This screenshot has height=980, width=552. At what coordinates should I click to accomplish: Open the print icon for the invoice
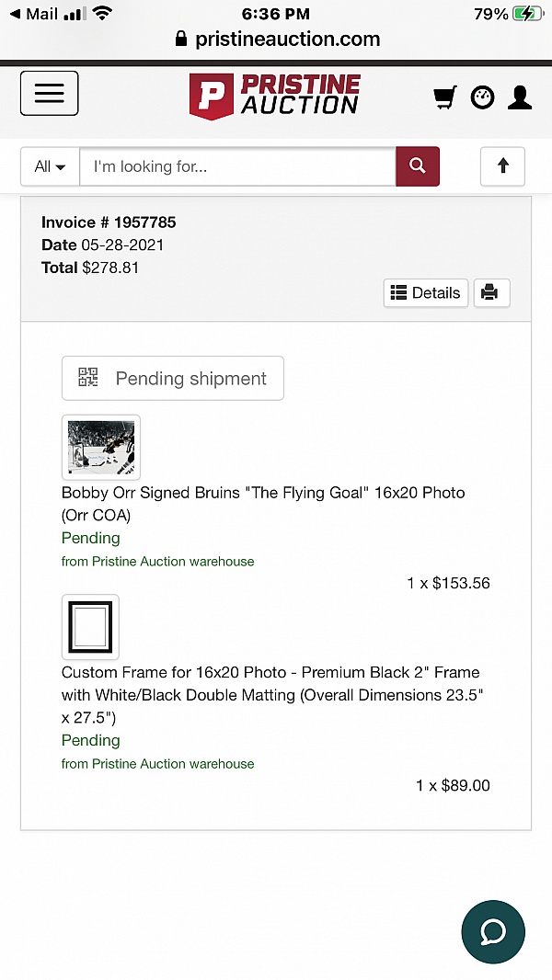[491, 292]
